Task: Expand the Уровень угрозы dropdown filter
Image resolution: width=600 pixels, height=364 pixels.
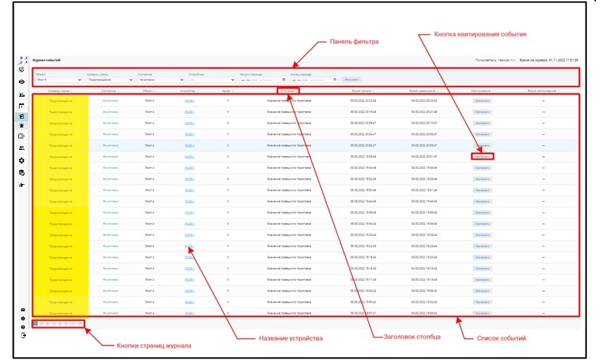Action: pyautogui.click(x=109, y=80)
